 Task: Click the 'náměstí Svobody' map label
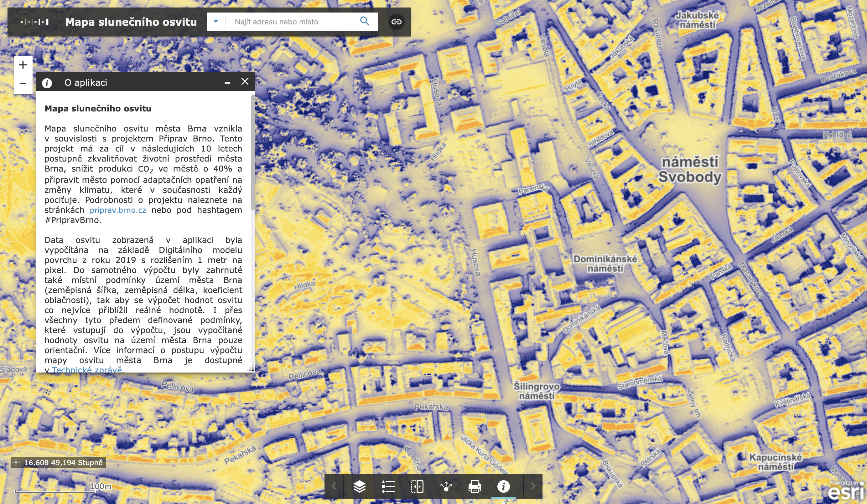(690, 170)
